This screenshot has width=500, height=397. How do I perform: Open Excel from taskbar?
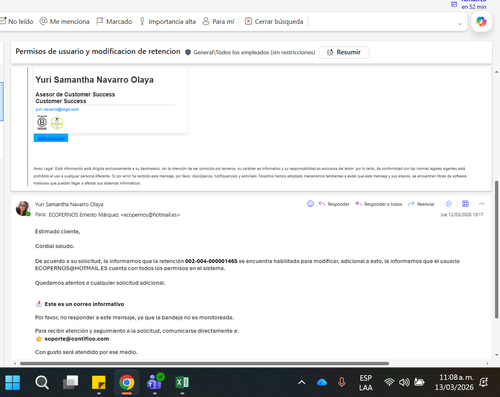pos(182,382)
